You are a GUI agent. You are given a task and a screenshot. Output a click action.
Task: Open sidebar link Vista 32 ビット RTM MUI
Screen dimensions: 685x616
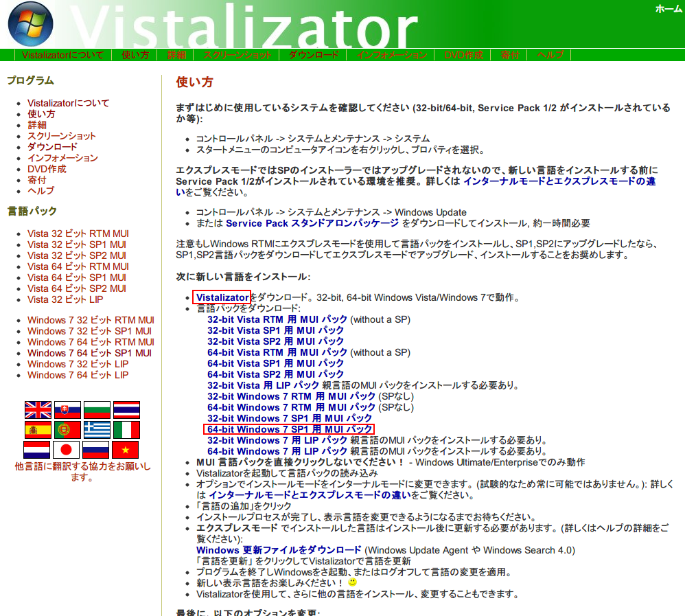pyautogui.click(x=78, y=233)
